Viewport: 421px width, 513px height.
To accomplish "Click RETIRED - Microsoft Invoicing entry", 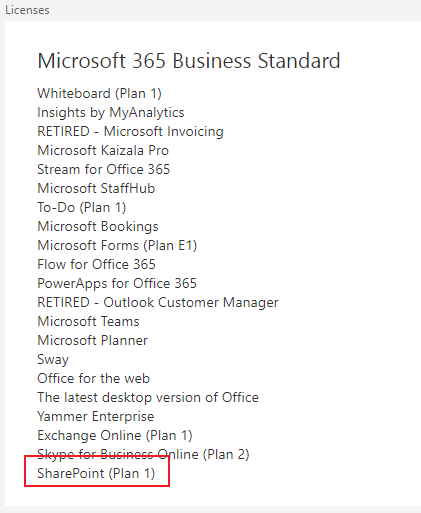I will pyautogui.click(x=130, y=131).
